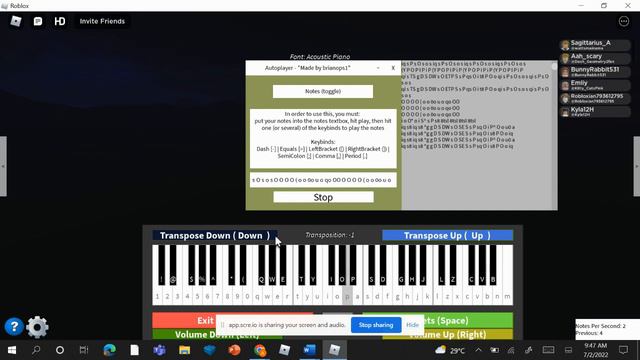
Task: Open the Roblox menu logo icon
Action: click(x=16, y=21)
